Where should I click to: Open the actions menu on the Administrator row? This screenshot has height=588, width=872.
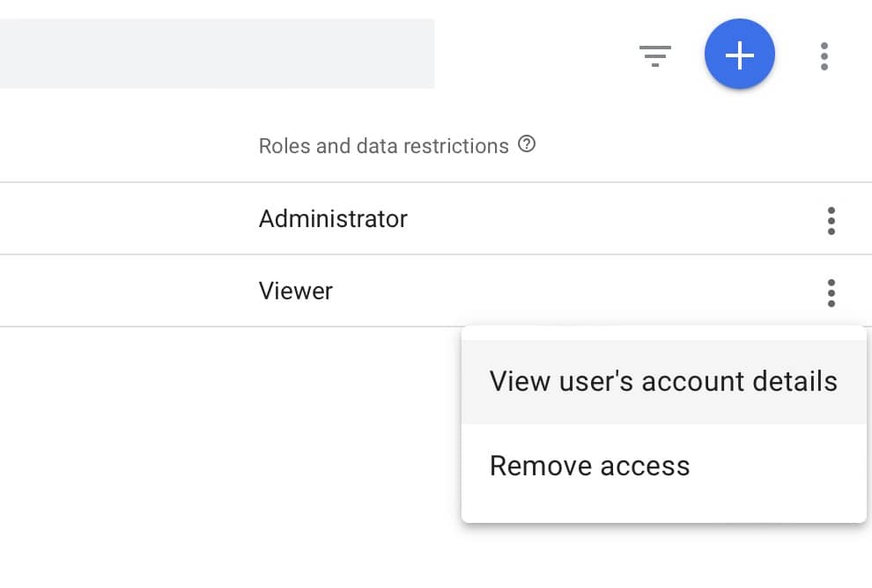pos(831,220)
